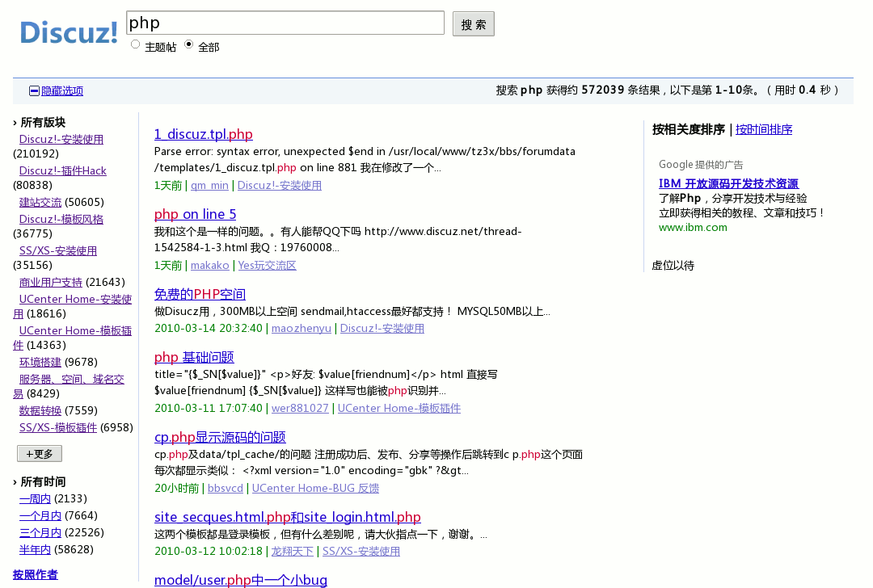Open result cp.php显示源码的问题
The image size is (873, 588).
point(220,437)
